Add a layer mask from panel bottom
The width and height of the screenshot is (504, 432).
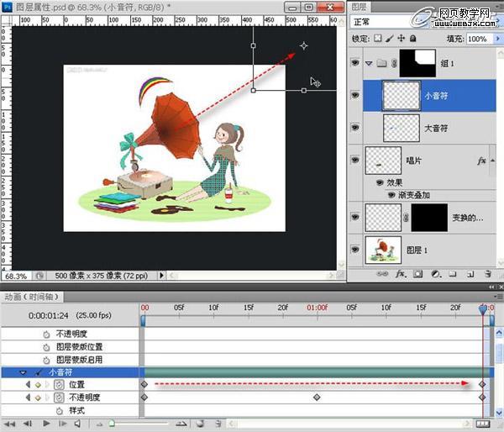(417, 274)
